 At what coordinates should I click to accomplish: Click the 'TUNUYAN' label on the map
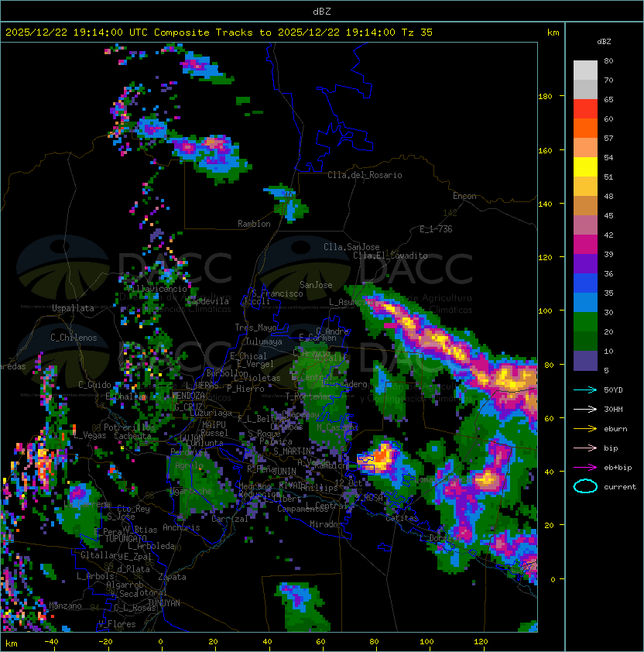[x=164, y=602]
